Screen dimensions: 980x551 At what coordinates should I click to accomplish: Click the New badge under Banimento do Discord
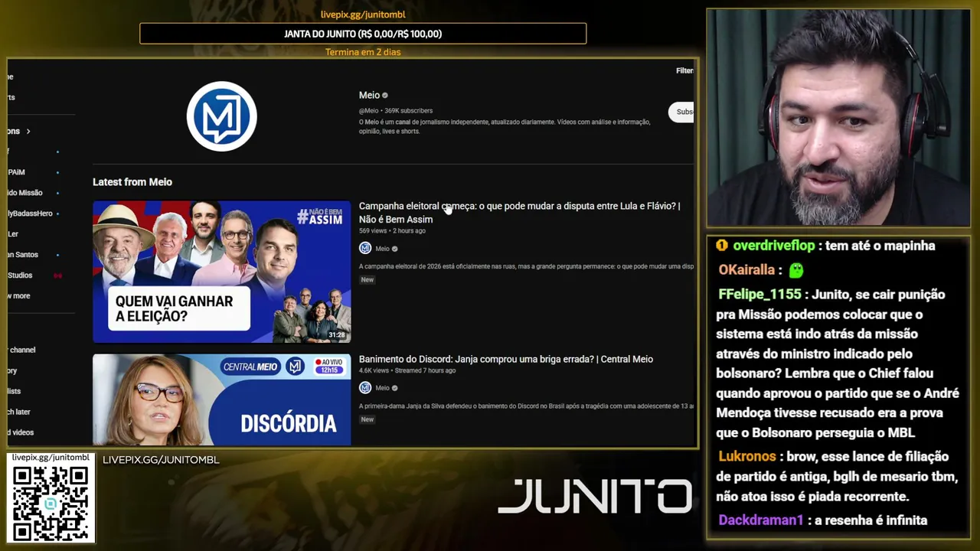[367, 419]
